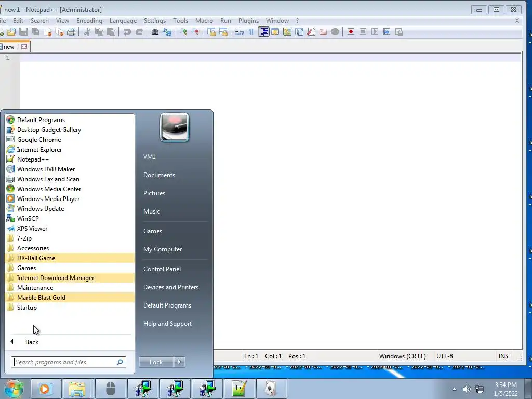
Task: Expand the Startup folder
Action: coord(70,308)
